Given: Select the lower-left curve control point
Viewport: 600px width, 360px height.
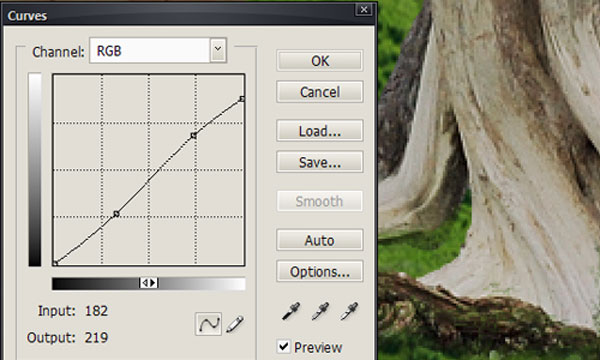Looking at the screenshot, I should pos(116,214).
